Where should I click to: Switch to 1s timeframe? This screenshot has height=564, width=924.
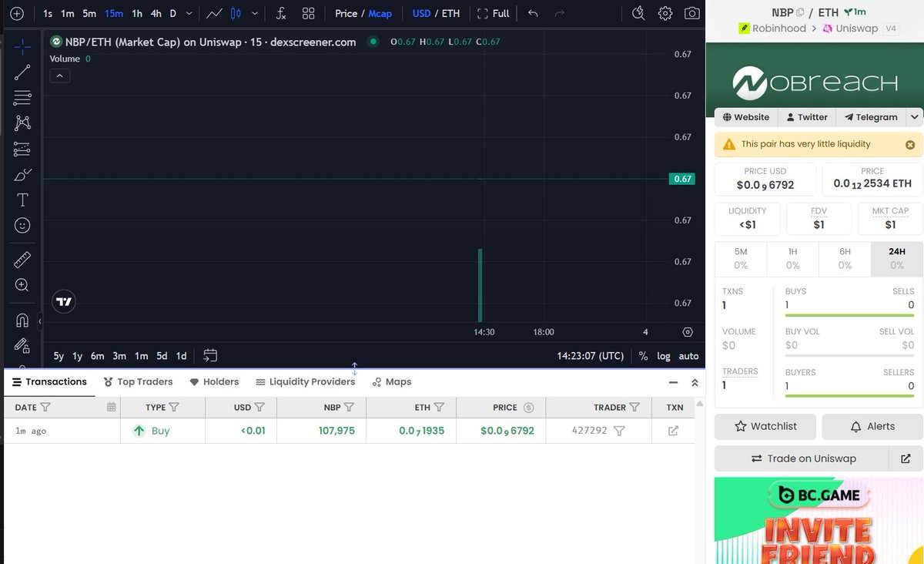48,13
